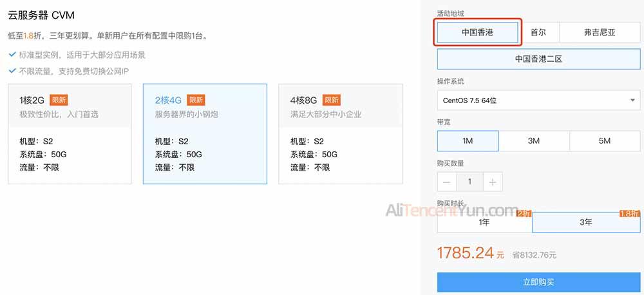Click the price 1785.24 元
The height and width of the screenshot is (295, 644).
(471, 253)
